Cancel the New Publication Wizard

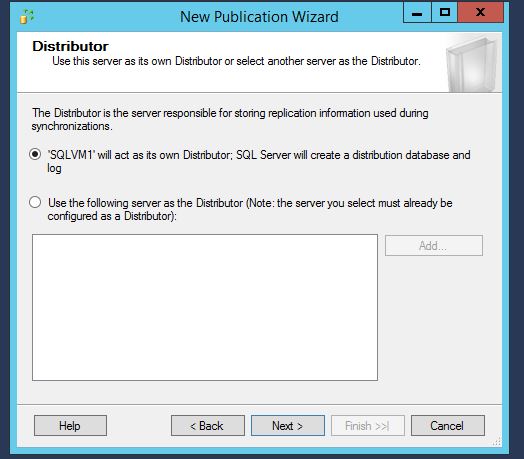[x=447, y=426]
